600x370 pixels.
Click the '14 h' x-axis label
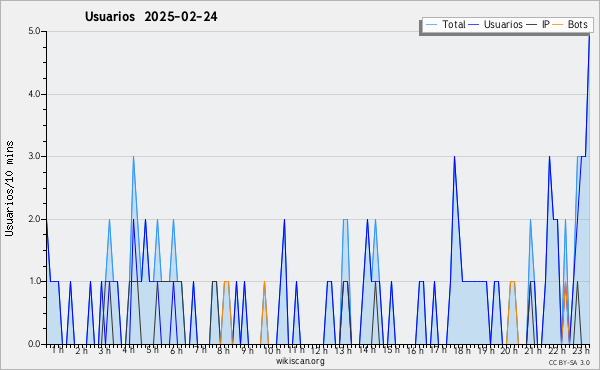[x=367, y=350]
